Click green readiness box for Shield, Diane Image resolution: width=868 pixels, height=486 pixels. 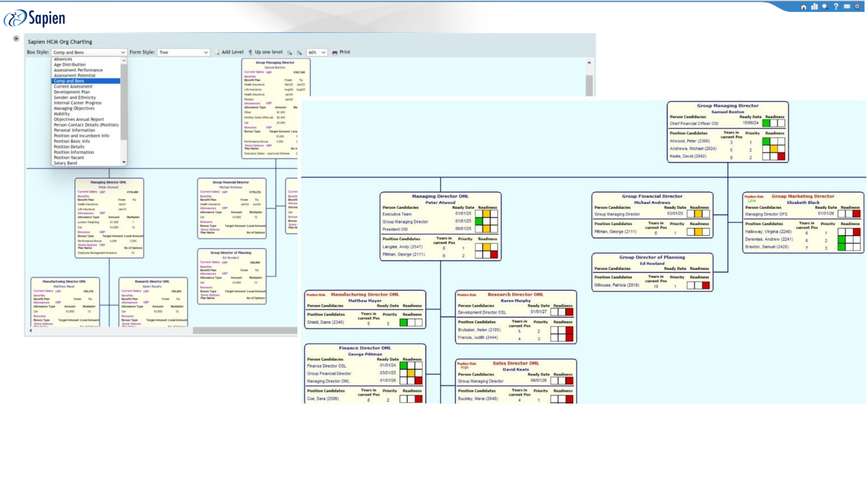click(403, 323)
